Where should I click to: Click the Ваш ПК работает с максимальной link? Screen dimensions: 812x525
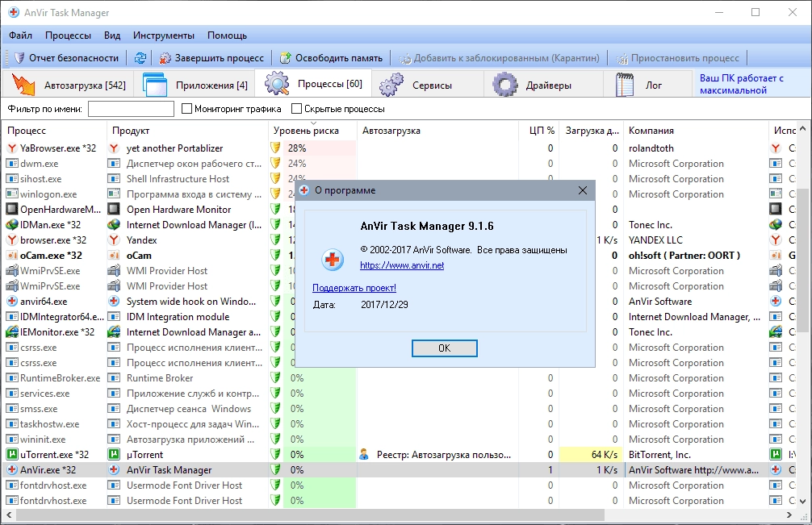click(742, 85)
